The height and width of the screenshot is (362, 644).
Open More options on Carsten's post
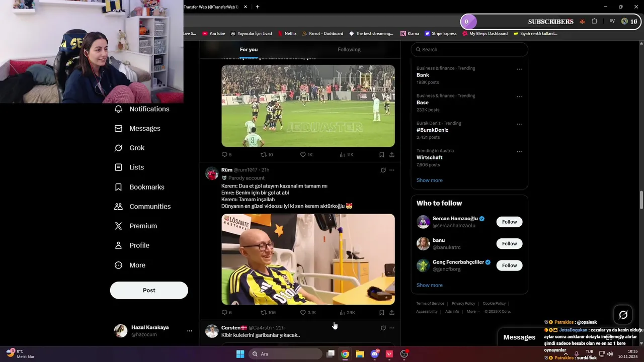[392, 328]
